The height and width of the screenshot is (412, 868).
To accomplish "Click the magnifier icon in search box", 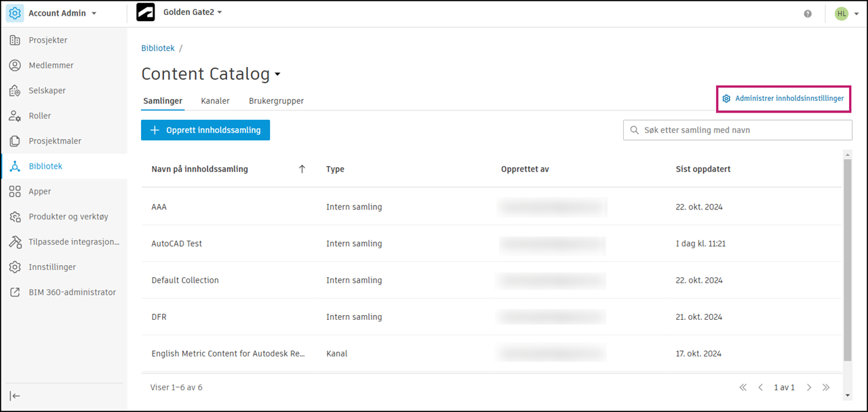I will coord(635,130).
